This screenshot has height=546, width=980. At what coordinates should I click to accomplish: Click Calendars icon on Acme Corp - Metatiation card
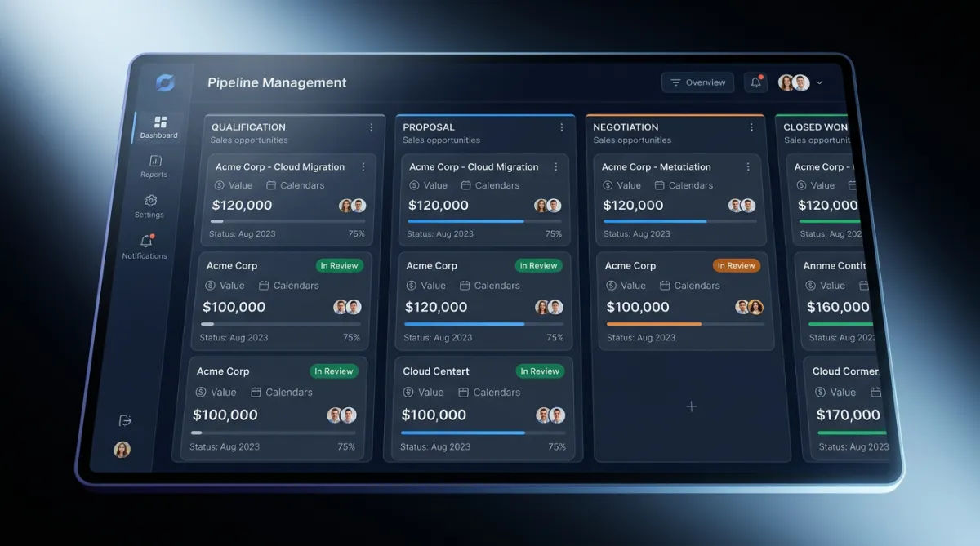click(659, 185)
